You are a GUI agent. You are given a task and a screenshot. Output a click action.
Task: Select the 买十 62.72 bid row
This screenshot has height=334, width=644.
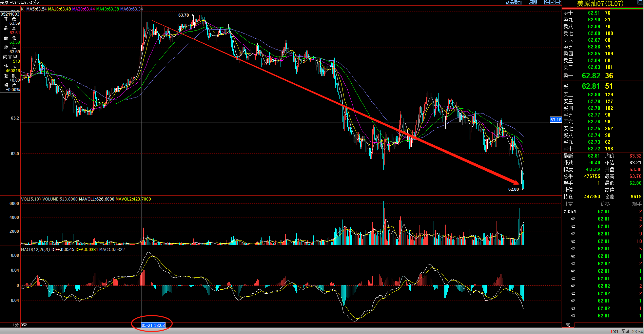(x=603, y=149)
